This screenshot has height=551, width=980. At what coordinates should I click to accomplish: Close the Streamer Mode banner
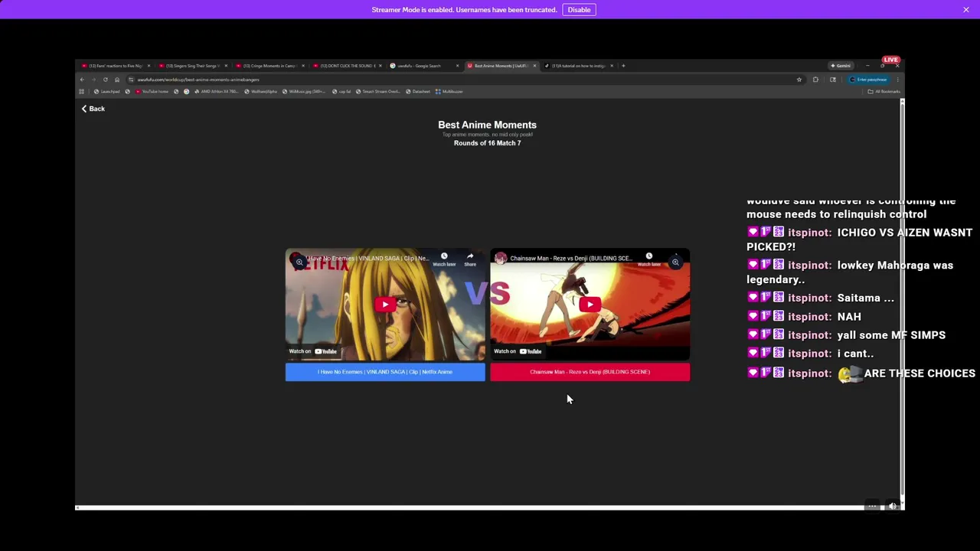tap(966, 10)
